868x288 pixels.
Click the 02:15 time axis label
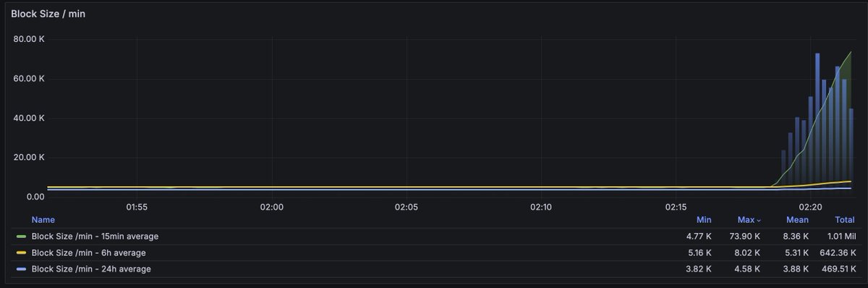click(676, 207)
